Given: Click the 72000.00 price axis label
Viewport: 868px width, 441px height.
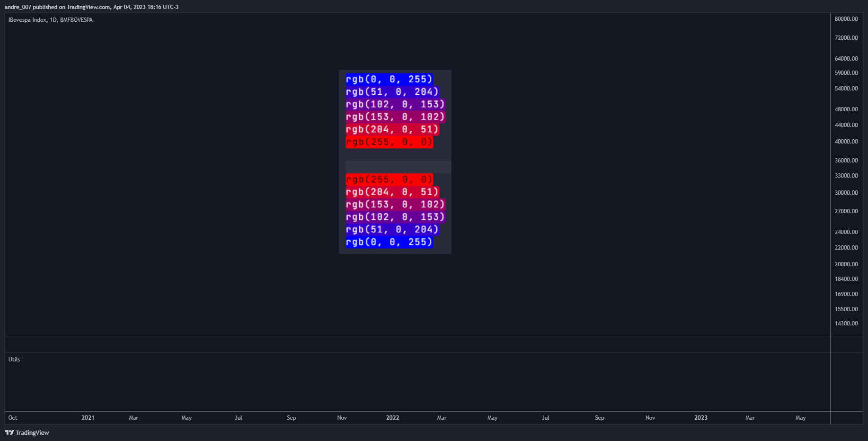Looking at the screenshot, I should tap(846, 38).
